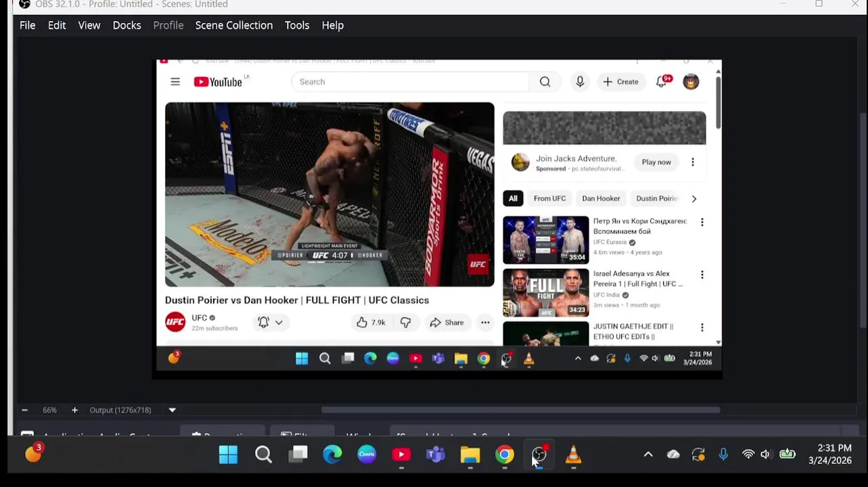Open File Explorer from the taskbar
The width and height of the screenshot is (868, 487).
470,455
